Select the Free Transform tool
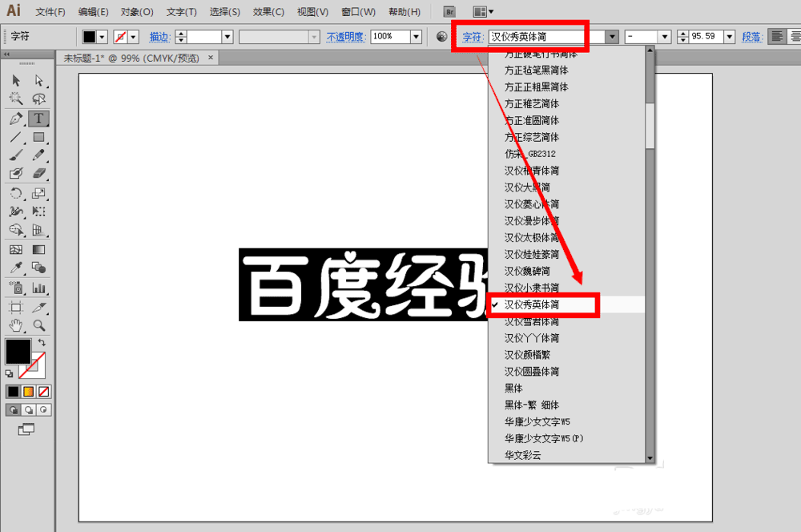801x532 pixels. 38,212
